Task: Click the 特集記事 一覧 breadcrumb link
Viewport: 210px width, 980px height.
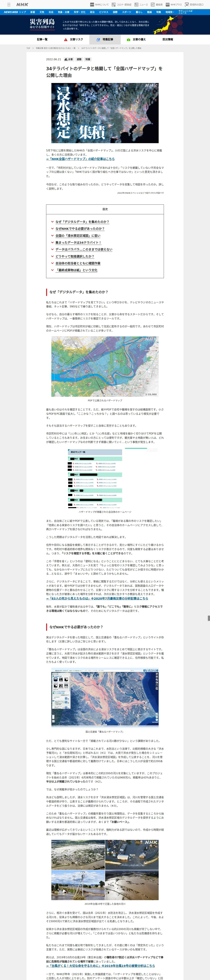Action: coord(56,48)
